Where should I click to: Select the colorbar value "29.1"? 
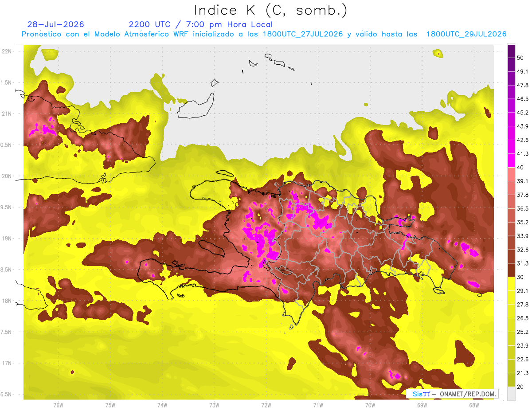tap(523, 290)
